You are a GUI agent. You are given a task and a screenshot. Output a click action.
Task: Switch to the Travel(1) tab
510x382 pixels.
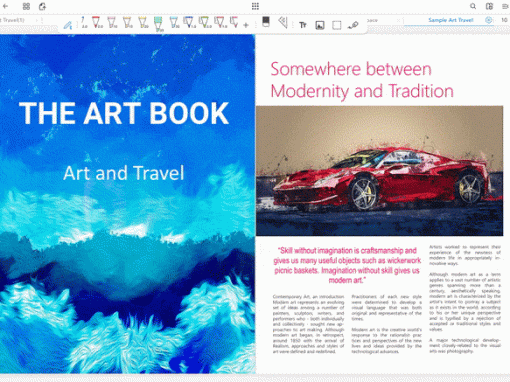(13, 20)
